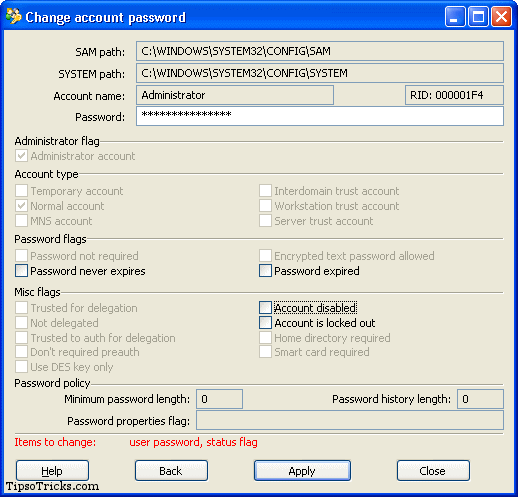The height and width of the screenshot is (497, 518).
Task: Click the Smart card required checkbox
Action: tap(265, 352)
